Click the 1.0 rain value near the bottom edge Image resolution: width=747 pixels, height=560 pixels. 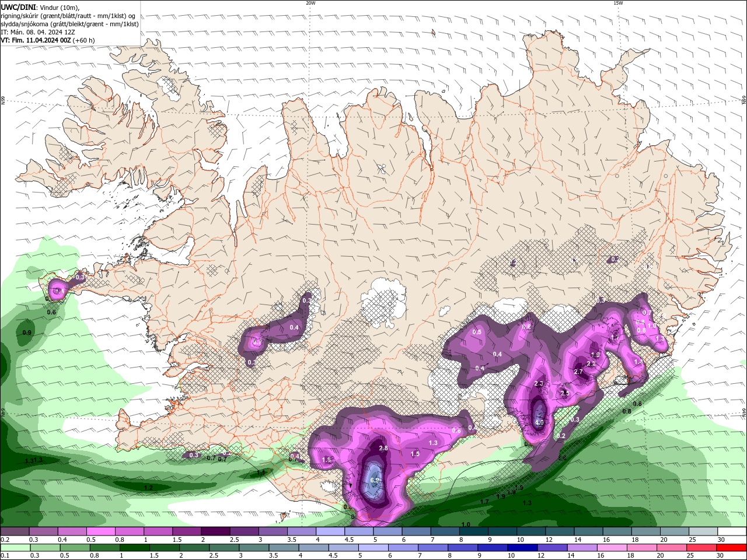466,524
